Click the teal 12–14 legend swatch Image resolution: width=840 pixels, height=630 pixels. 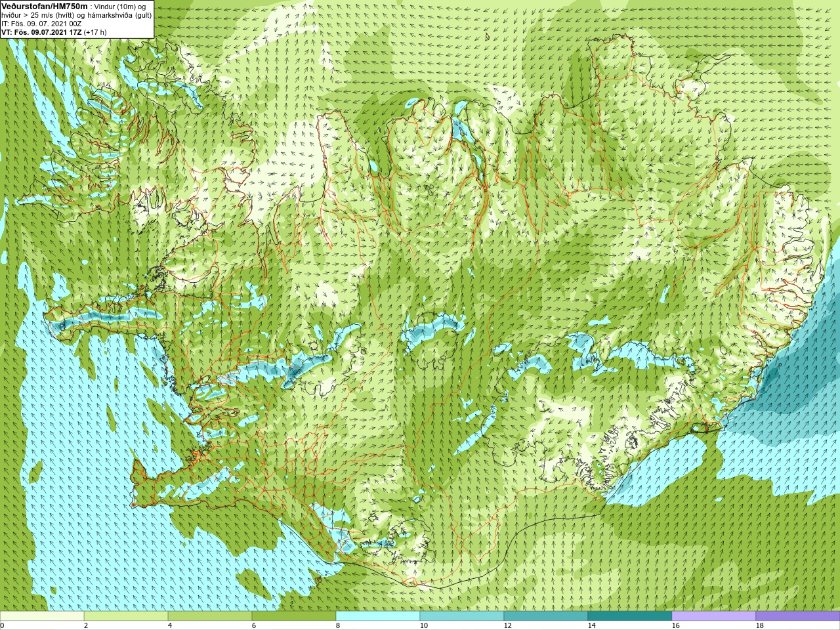click(546, 616)
